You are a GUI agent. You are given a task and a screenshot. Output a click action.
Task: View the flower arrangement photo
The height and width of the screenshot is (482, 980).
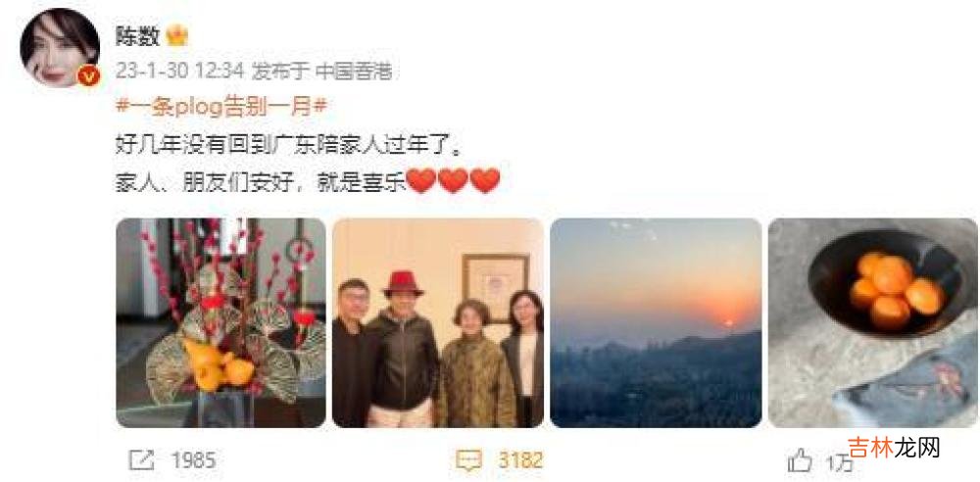221,322
